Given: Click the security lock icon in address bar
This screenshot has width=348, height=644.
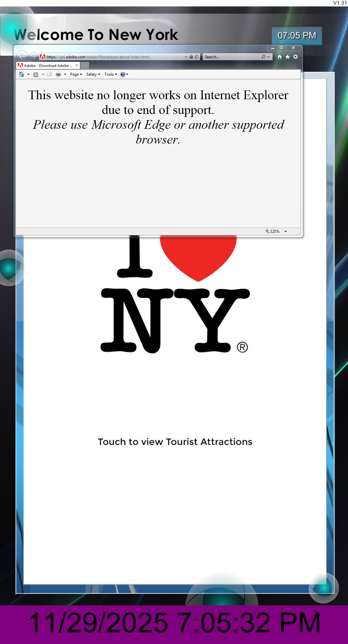Looking at the screenshot, I should click(191, 57).
